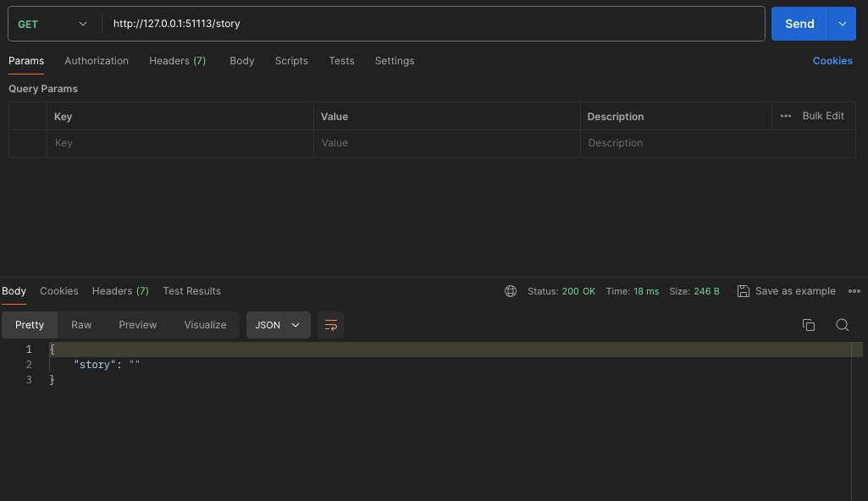Click the Key column header
The image size is (868, 501).
64,117
